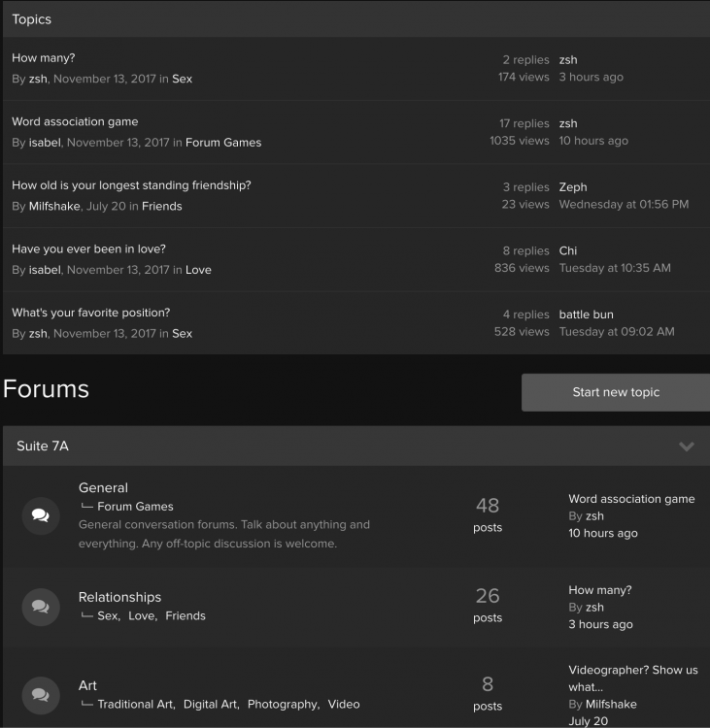Click the General forum speech bubble icon
The height and width of the screenshot is (728, 710).
click(x=41, y=516)
